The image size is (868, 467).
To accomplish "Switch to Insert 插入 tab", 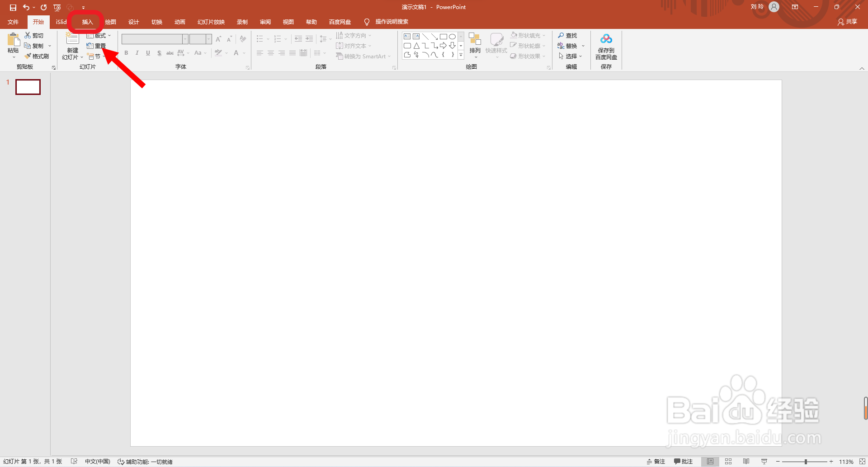I will (87, 22).
